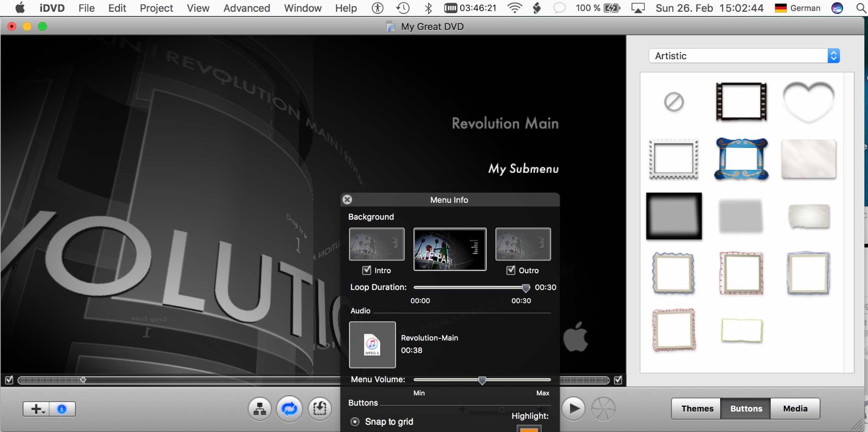Toggle the drop zone editor icon
The height and width of the screenshot is (432, 868).
point(320,409)
